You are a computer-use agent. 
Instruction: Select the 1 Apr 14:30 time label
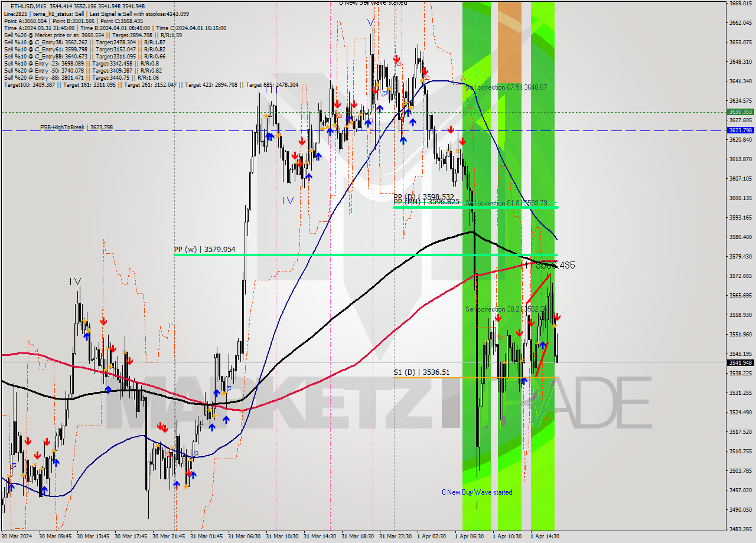tap(545, 537)
